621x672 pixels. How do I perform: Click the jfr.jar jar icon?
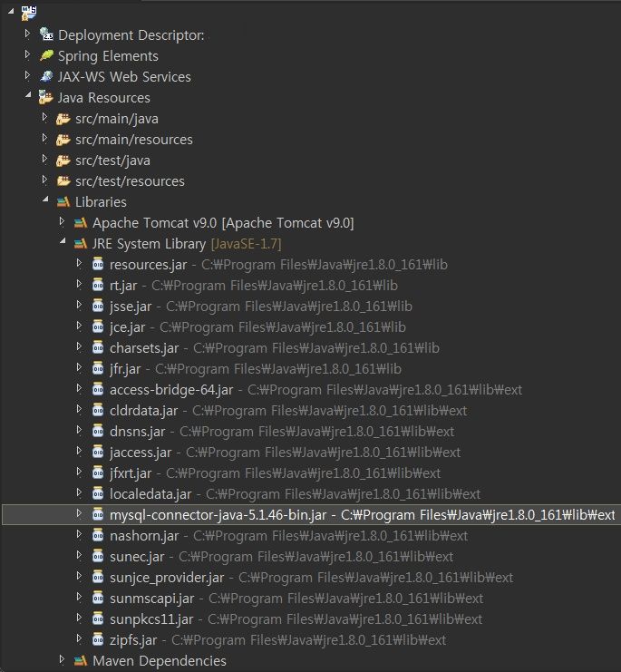coord(98,368)
